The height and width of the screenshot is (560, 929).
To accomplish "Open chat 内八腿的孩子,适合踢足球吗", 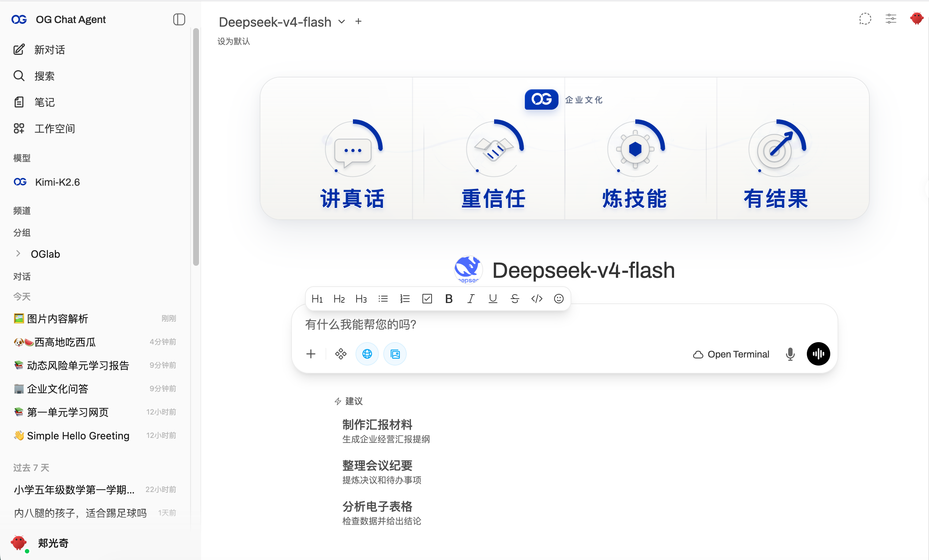I will [95, 513].
